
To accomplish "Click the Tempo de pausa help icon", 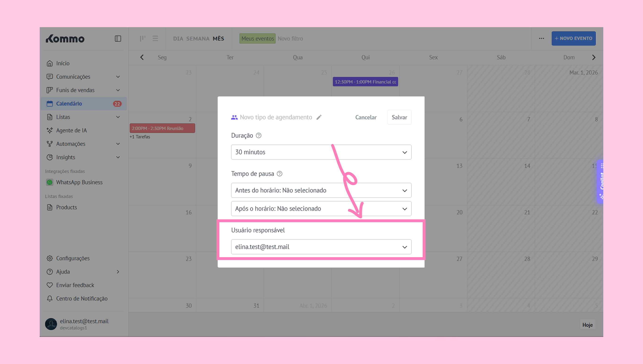I will pos(279,174).
